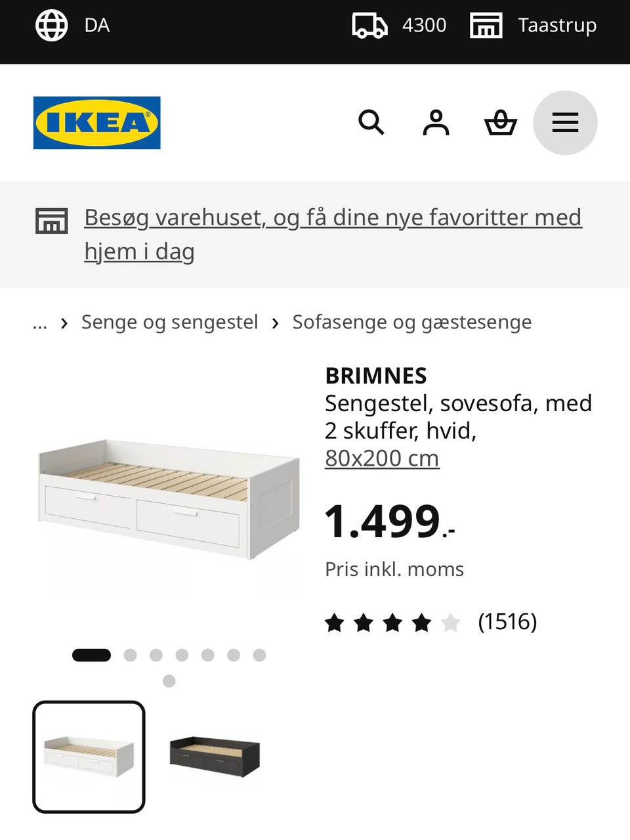Go to Senge og sengestel breadcrumb
The image size is (630, 840).
tap(169, 322)
